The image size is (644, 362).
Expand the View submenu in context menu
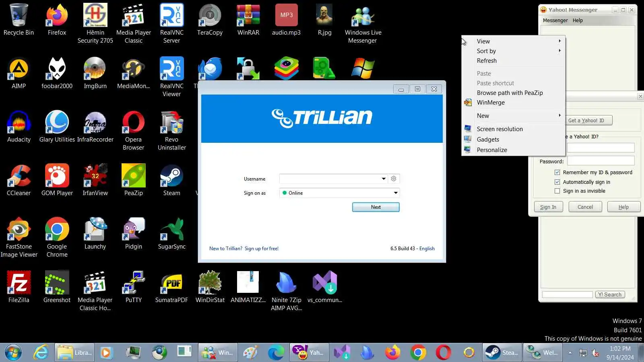pyautogui.click(x=513, y=41)
